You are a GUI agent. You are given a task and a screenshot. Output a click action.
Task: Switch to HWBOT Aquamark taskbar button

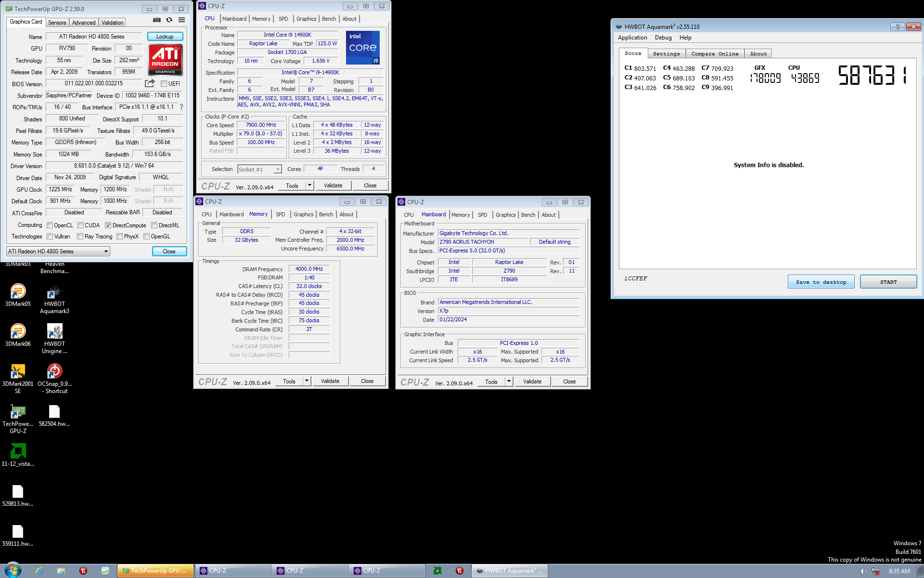509,571
